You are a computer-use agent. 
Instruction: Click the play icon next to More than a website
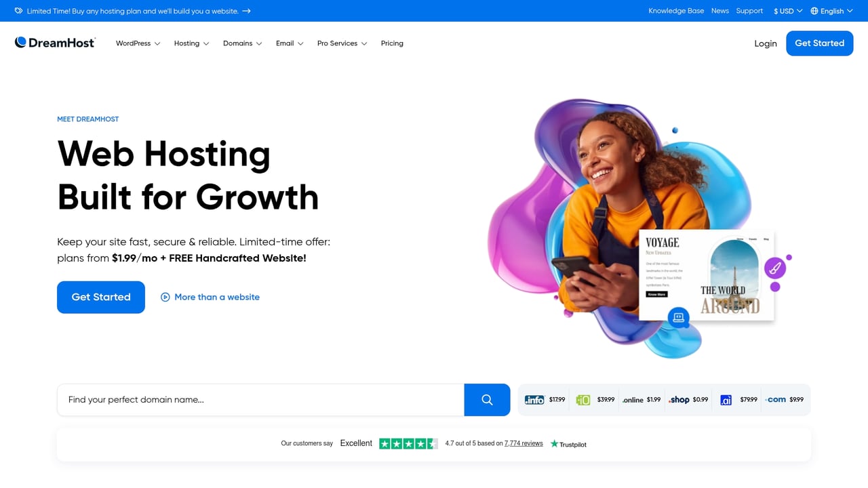click(x=165, y=297)
